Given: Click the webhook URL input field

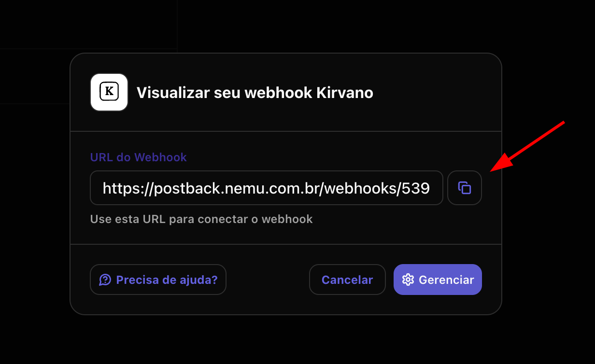Looking at the screenshot, I should [267, 188].
